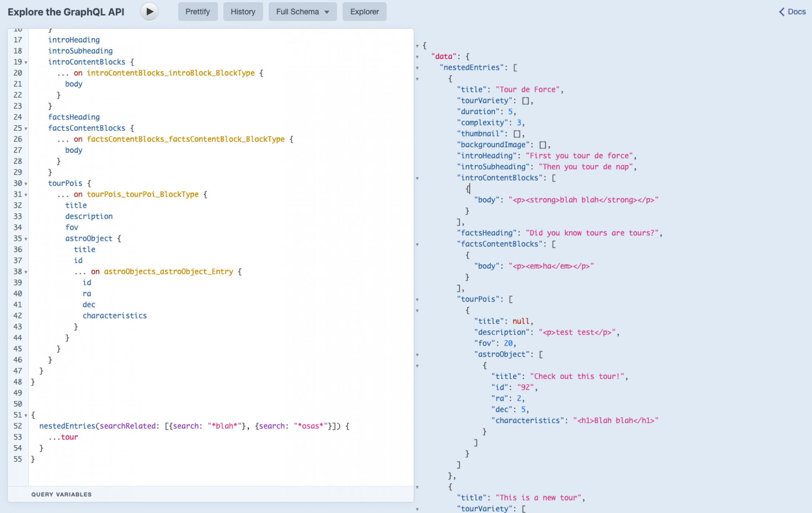This screenshot has width=812, height=513.
Task: Fold the tourPois block at line 30
Action: click(25, 183)
